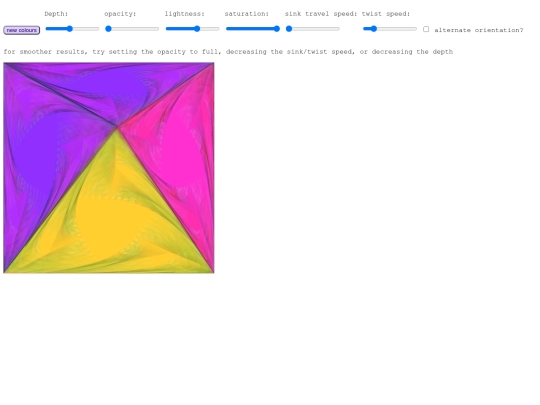Click the "Depth:" label text
The height and width of the screenshot is (405, 540).
(56, 14)
